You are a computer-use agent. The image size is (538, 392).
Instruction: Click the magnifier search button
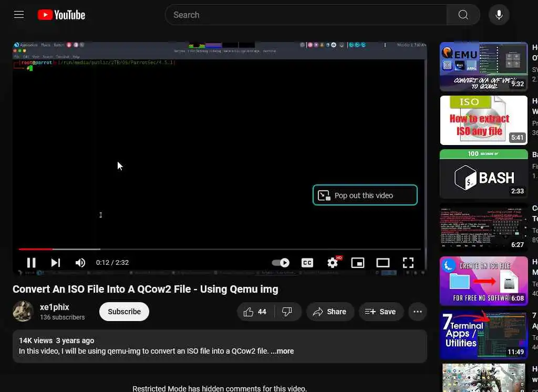point(463,15)
